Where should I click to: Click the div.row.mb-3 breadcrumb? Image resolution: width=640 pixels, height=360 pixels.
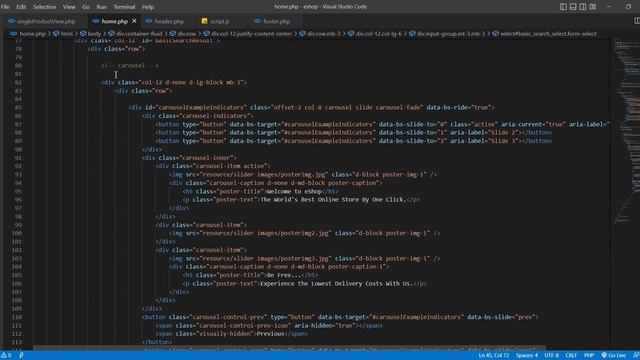pyautogui.click(x=324, y=34)
